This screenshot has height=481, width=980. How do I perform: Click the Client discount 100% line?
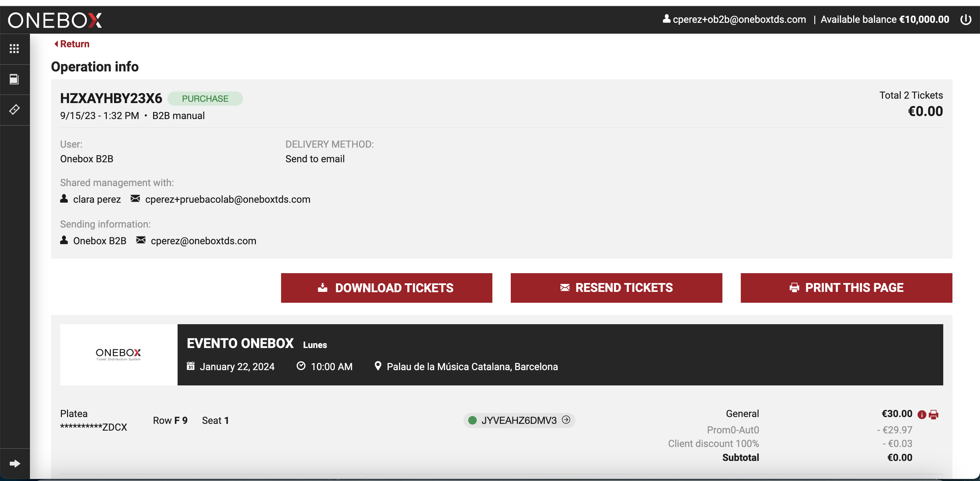tap(713, 443)
